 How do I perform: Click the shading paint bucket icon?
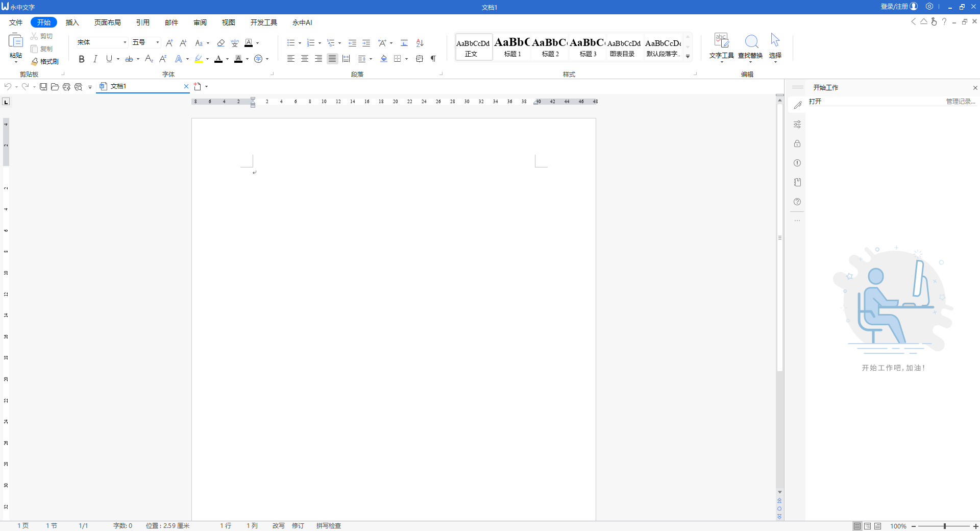point(384,59)
